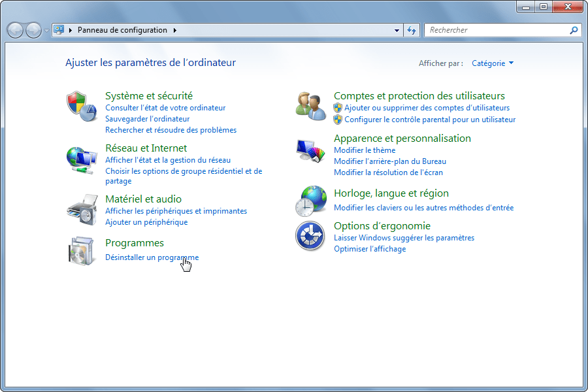Click the user accounts people icon
The image size is (588, 392).
pyautogui.click(x=310, y=106)
